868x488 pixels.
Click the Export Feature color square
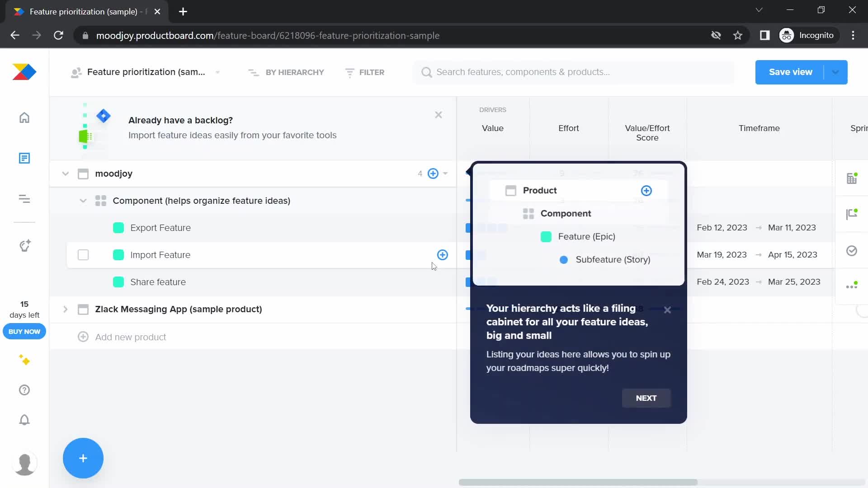click(x=118, y=228)
